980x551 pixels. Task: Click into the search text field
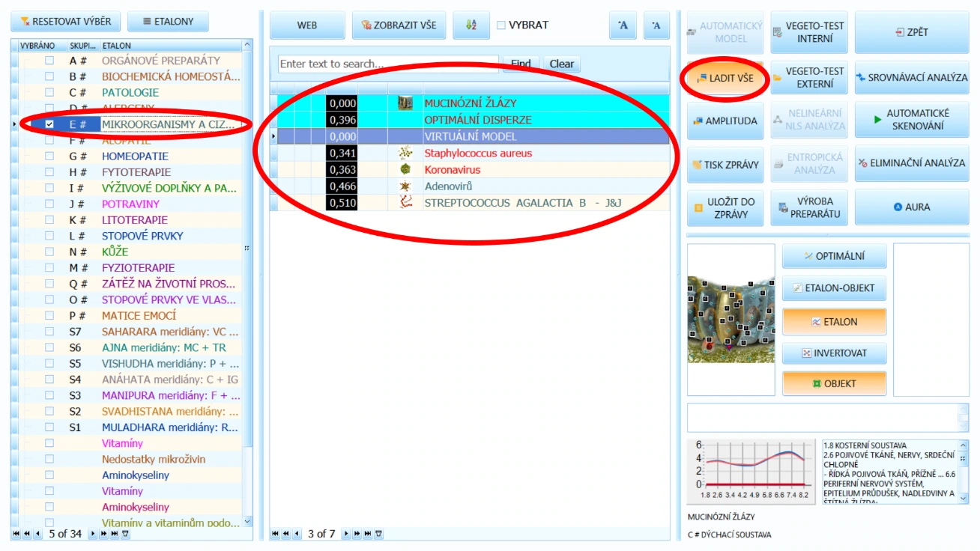click(388, 64)
